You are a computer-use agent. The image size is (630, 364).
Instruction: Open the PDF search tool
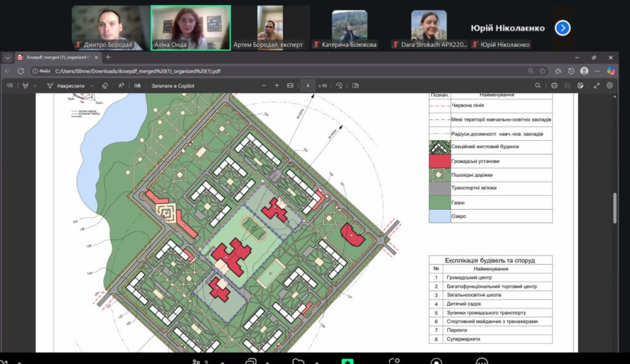538,85
